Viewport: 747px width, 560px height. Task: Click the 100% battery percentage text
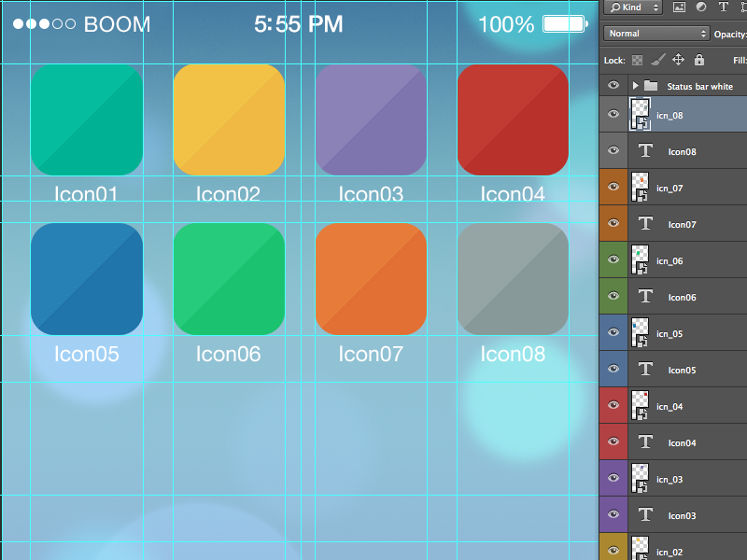click(x=506, y=24)
